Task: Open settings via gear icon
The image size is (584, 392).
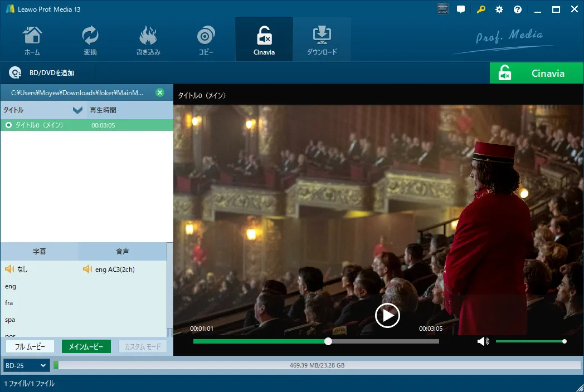Action: (x=499, y=9)
